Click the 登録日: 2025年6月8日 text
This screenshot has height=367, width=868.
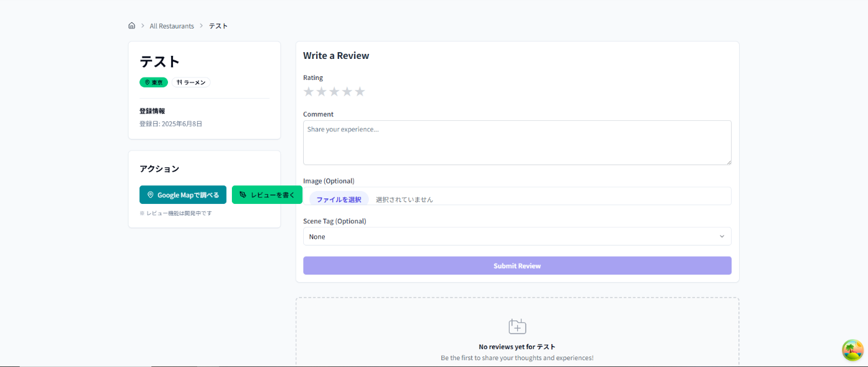171,124
